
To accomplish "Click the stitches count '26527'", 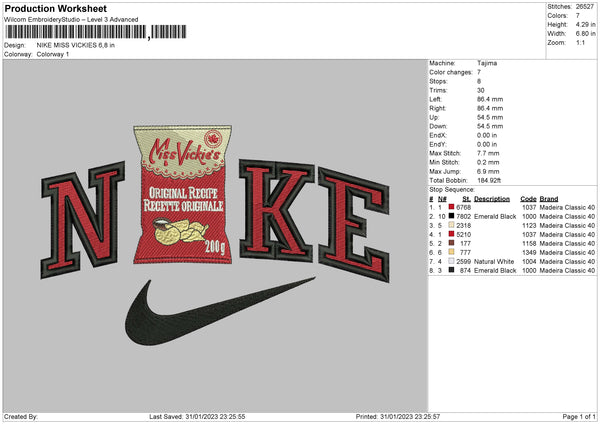I will pos(585,7).
